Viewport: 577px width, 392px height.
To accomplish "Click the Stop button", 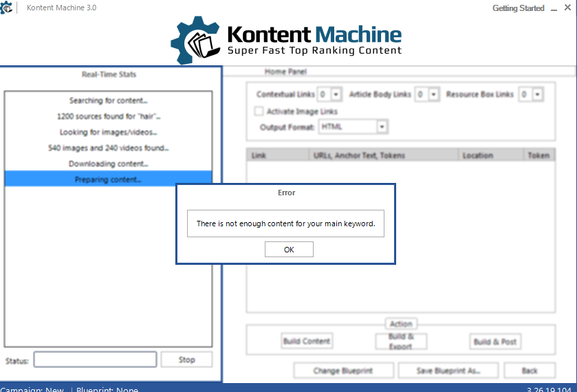I will [186, 360].
